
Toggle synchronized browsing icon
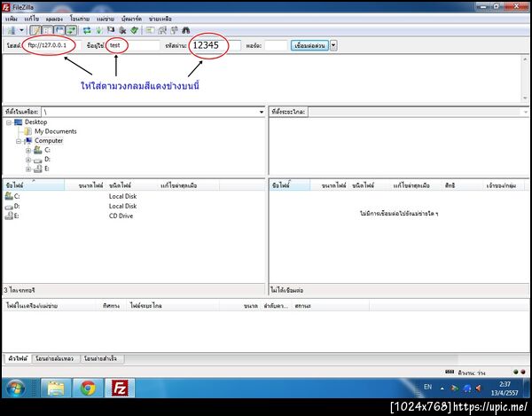tap(174, 30)
